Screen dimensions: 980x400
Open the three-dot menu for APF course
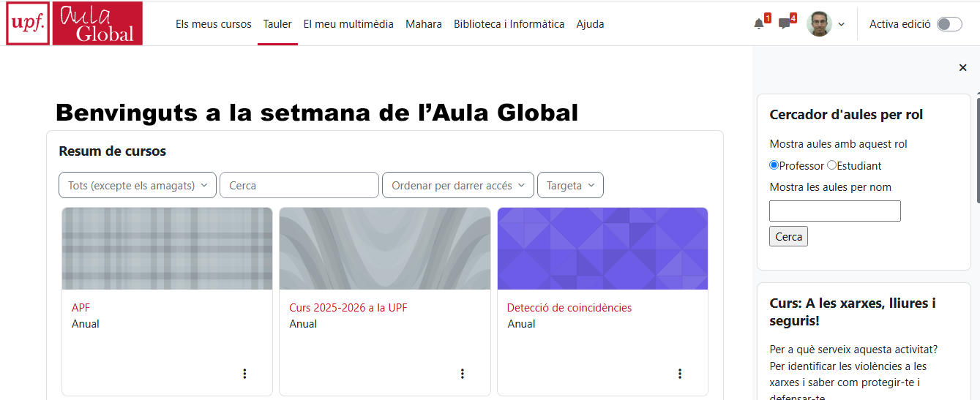pos(244,374)
